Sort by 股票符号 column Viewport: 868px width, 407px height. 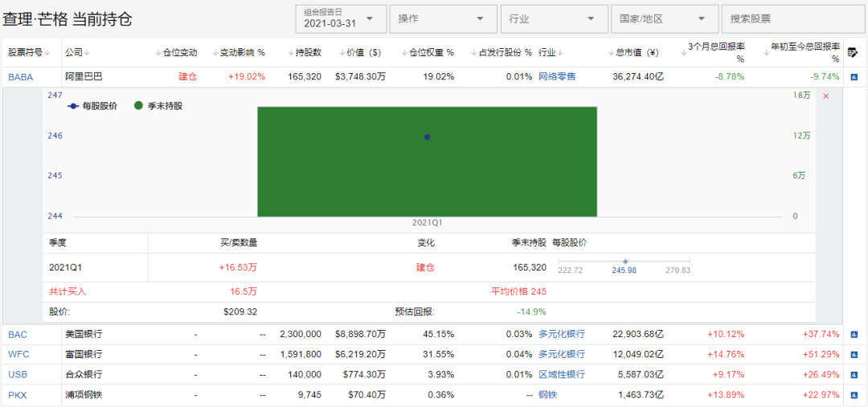click(29, 52)
